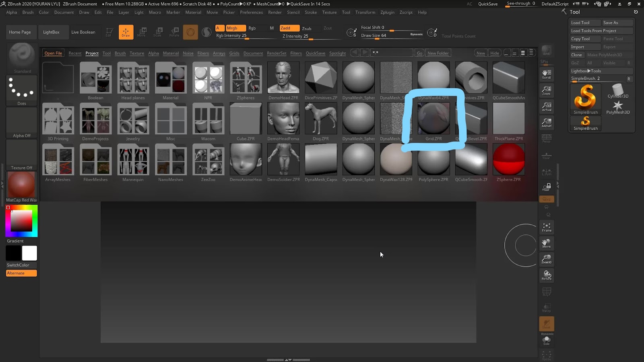
Task: Toggle the orange Xyz rotation button
Action: point(547,200)
